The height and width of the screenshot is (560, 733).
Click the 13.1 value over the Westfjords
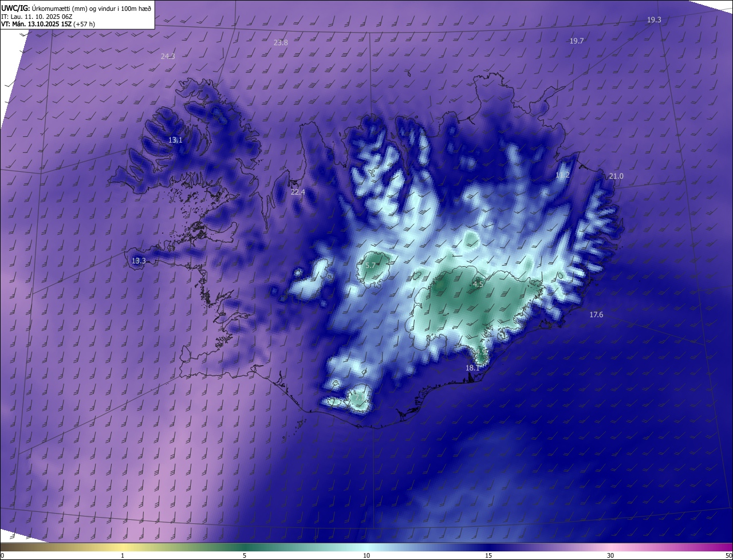[x=175, y=140]
